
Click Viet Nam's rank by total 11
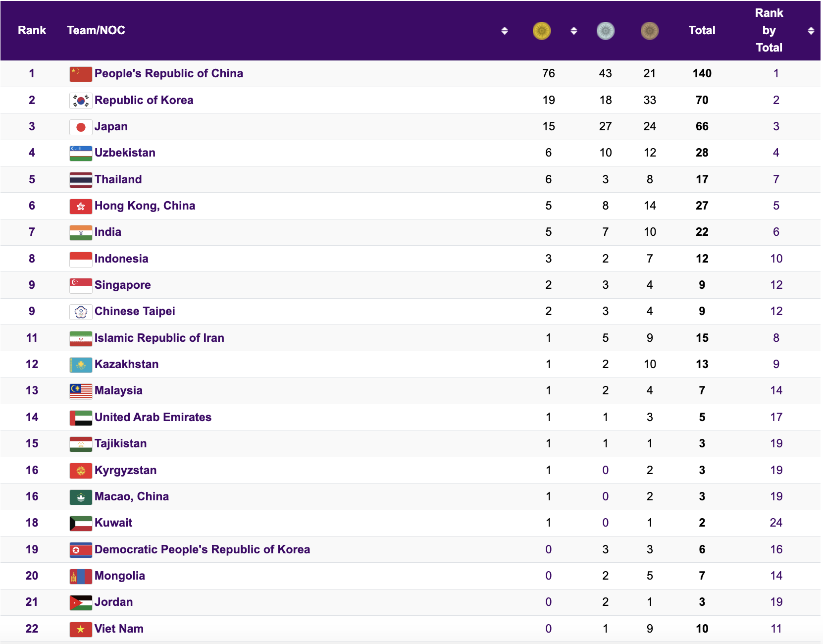pos(776,629)
